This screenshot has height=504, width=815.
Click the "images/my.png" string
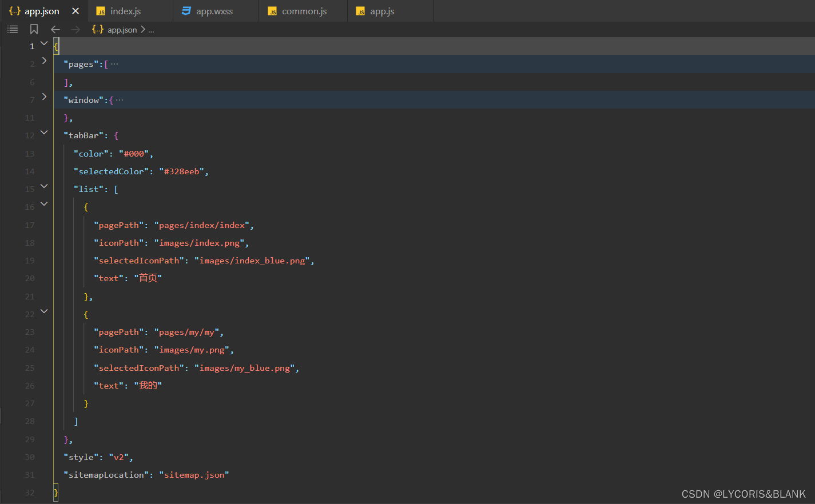click(192, 350)
